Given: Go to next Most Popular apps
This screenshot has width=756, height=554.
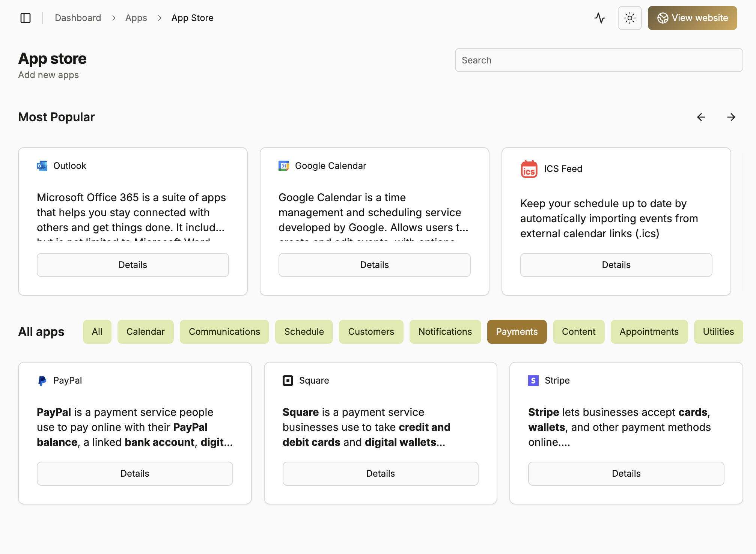Looking at the screenshot, I should 731,117.
